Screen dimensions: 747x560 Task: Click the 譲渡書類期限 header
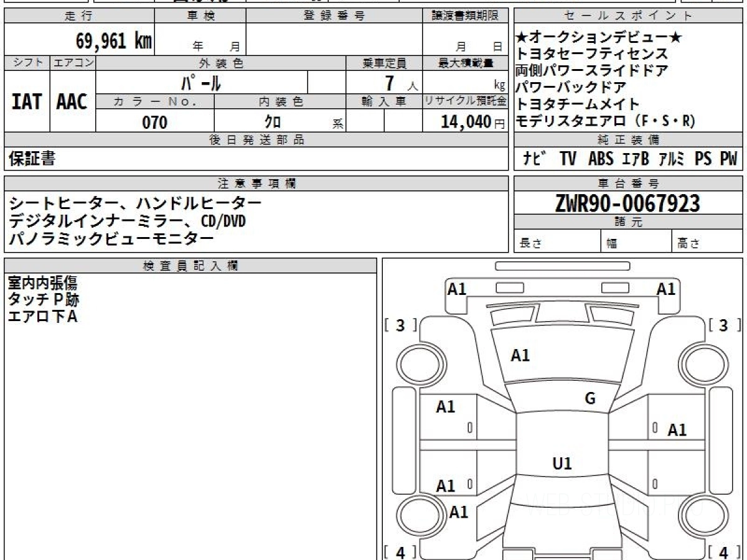(466, 16)
